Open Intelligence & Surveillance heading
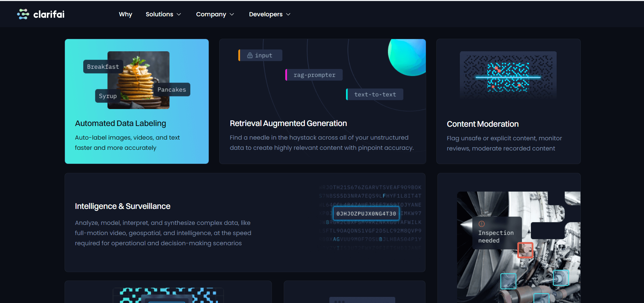The width and height of the screenshot is (644, 303). point(122,206)
